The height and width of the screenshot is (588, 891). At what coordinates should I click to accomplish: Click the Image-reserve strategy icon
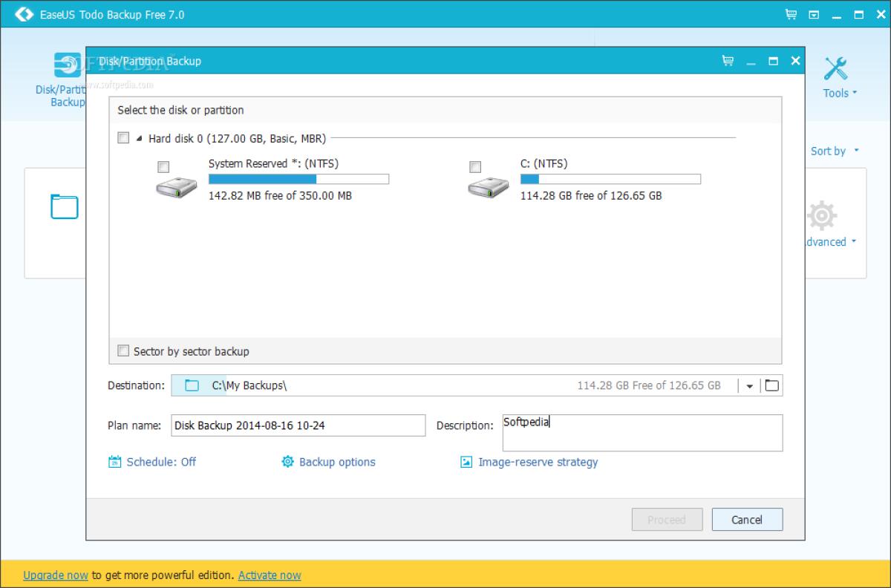(466, 462)
